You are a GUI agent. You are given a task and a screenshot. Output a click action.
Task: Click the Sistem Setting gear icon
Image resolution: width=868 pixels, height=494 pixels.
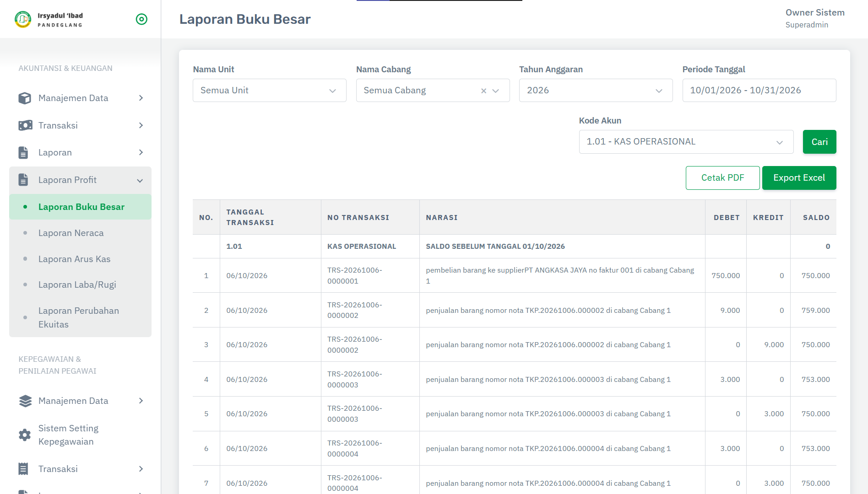click(25, 435)
